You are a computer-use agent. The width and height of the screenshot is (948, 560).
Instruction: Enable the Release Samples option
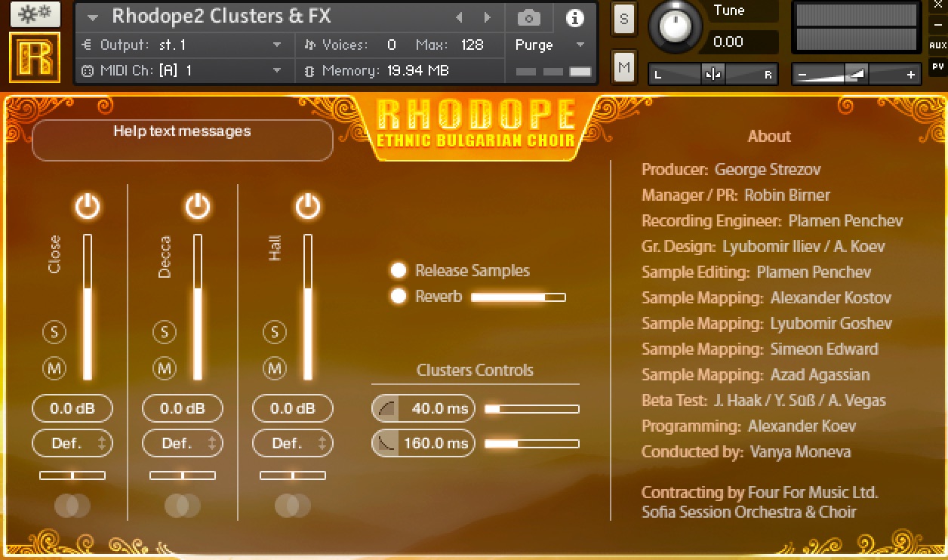pyautogui.click(x=399, y=271)
